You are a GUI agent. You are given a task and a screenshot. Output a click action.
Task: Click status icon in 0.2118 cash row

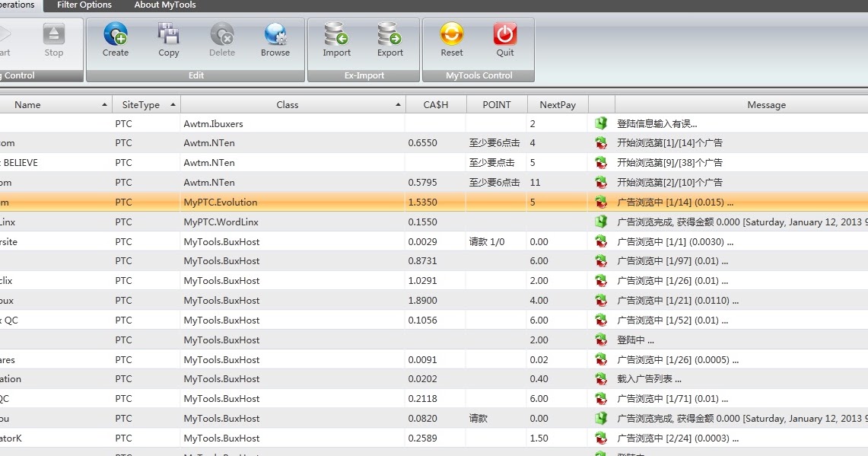click(601, 399)
